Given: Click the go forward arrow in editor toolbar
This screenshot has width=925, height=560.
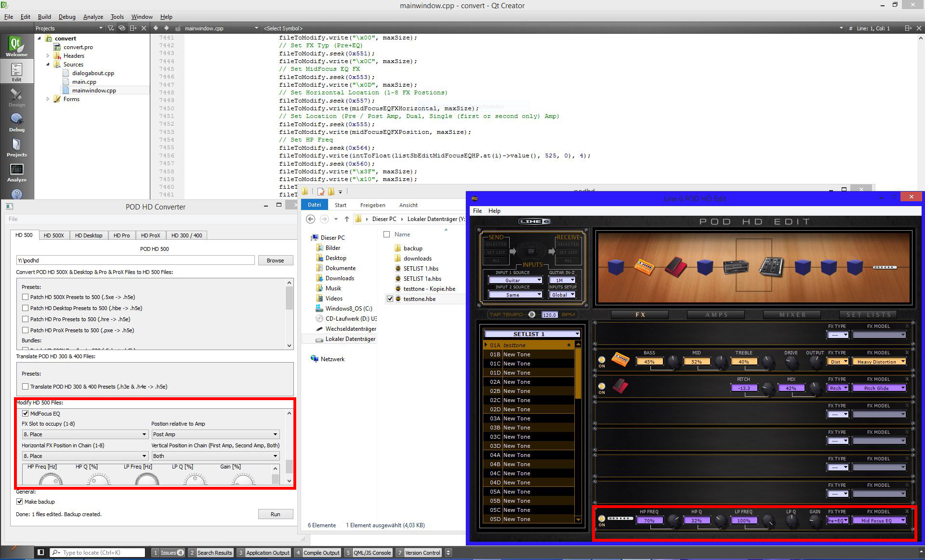Looking at the screenshot, I should 167,28.
